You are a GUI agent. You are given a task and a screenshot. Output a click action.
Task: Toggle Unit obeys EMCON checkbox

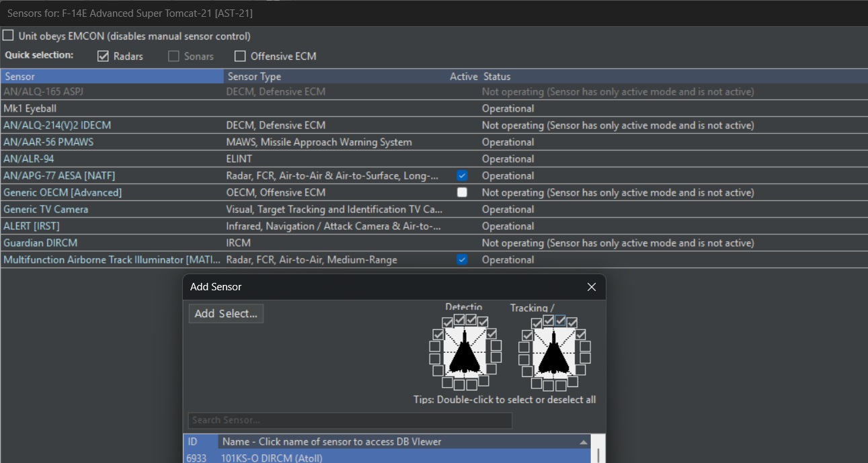coord(8,36)
